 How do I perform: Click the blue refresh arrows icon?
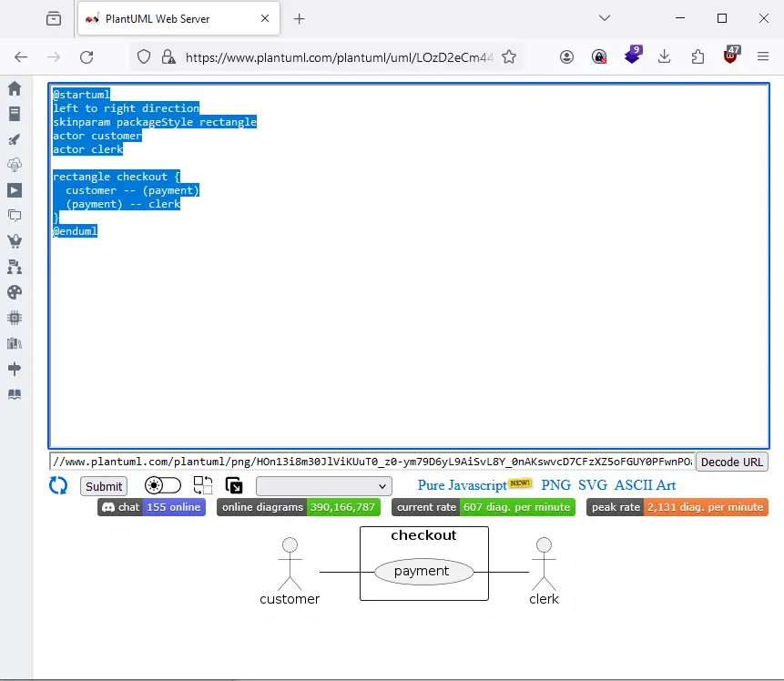(x=58, y=485)
